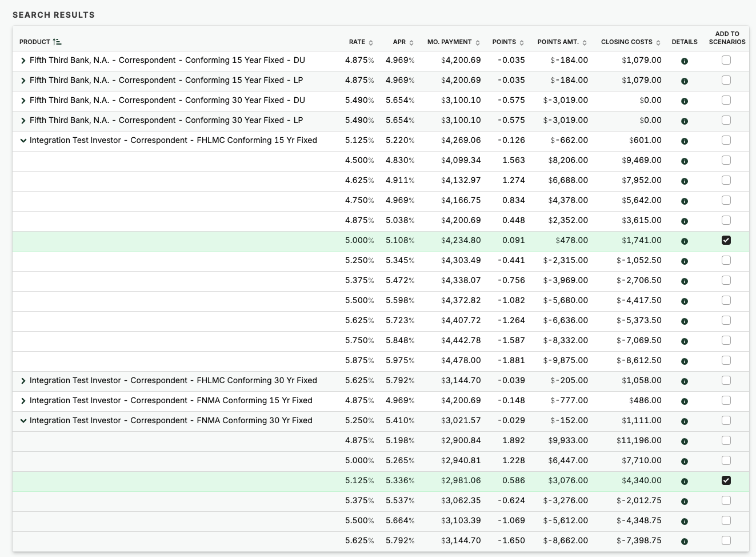Open details info icon for 4.500% rate row
Viewport: 756px width, 557px height.
(x=684, y=161)
